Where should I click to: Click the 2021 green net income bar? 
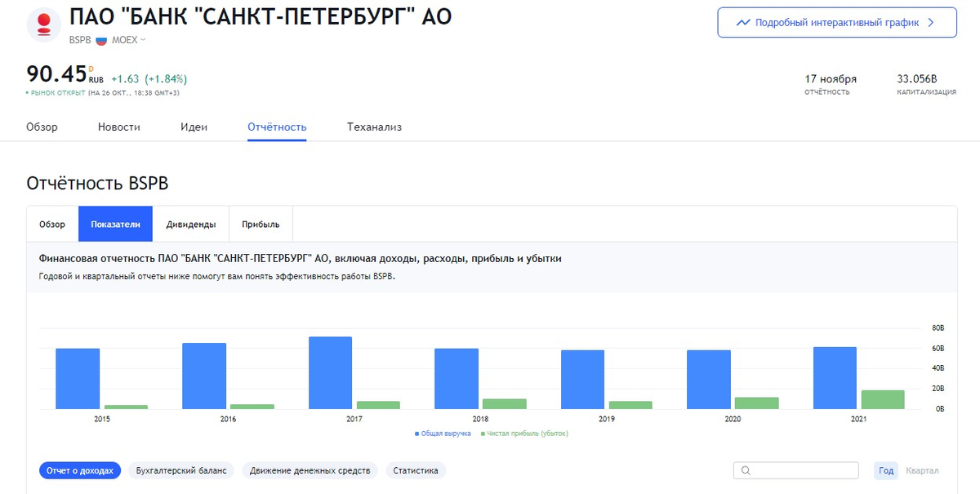884,399
